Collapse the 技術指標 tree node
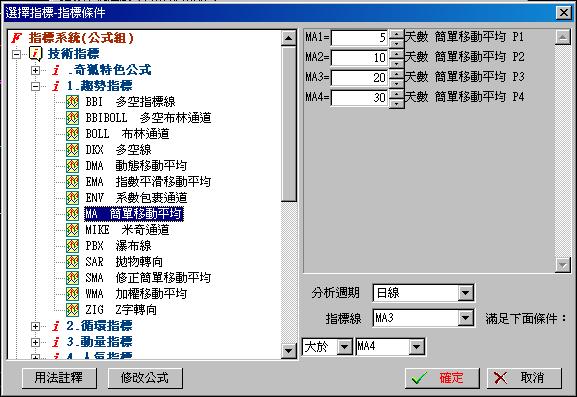The width and height of the screenshot is (577, 397). (x=16, y=54)
